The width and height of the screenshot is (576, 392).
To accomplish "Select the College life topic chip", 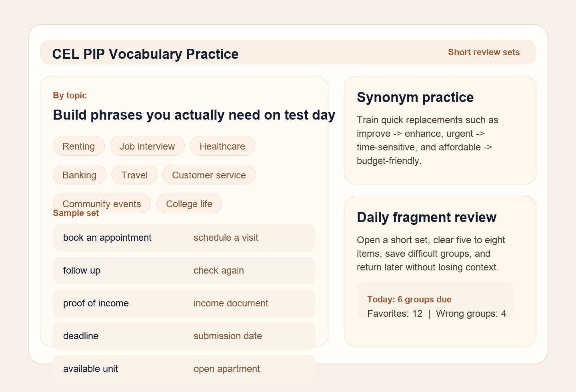I will [x=189, y=204].
